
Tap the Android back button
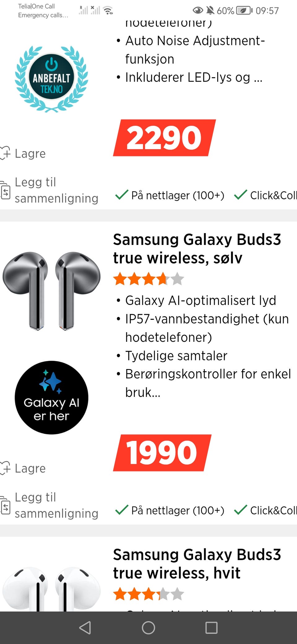[84, 628]
